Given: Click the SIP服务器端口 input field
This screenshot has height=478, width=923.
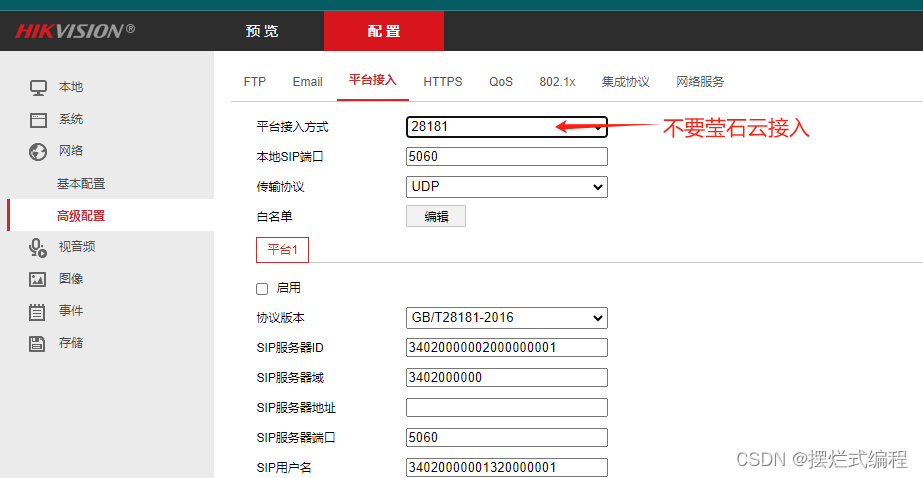Looking at the screenshot, I should [507, 437].
